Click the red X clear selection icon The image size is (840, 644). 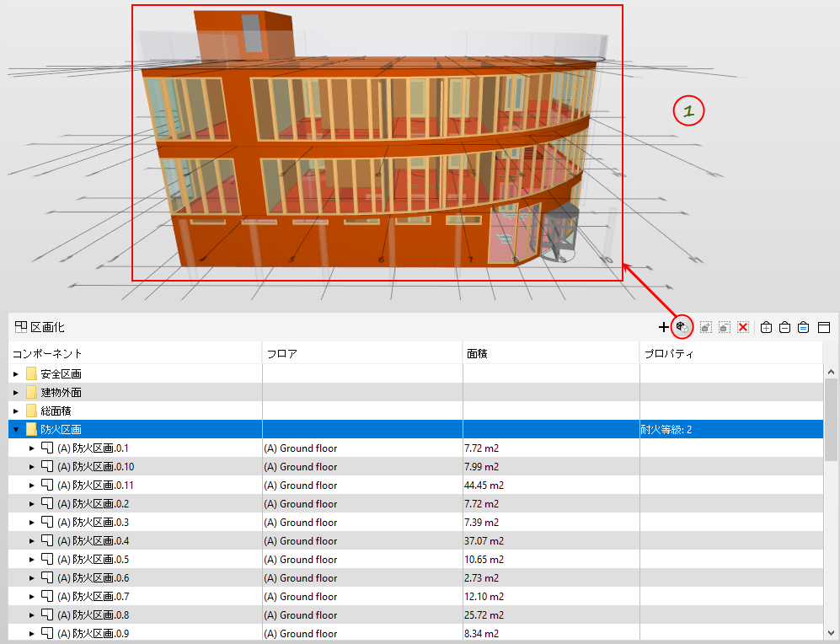coord(743,327)
